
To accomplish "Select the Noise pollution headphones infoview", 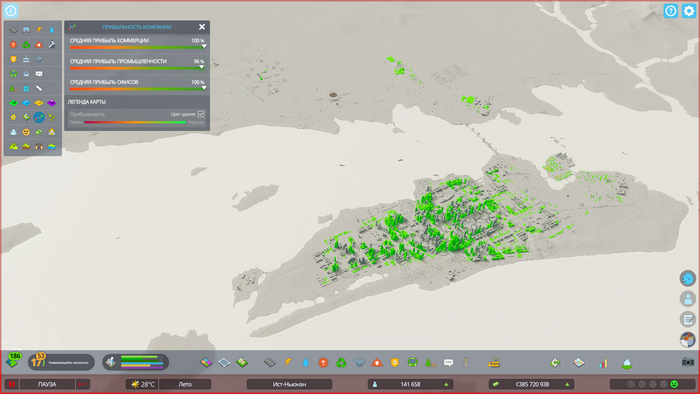I will (x=39, y=146).
